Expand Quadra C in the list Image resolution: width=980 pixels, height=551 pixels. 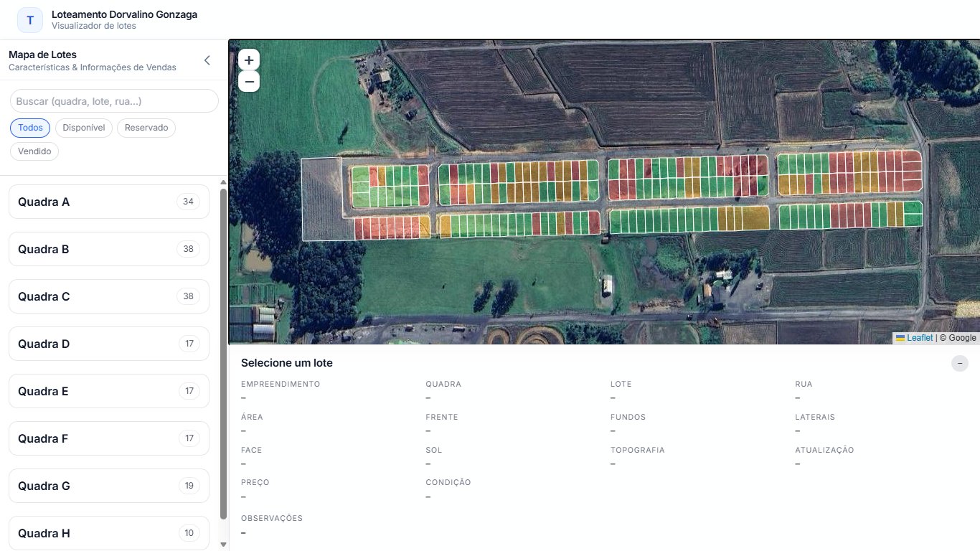[x=109, y=296]
